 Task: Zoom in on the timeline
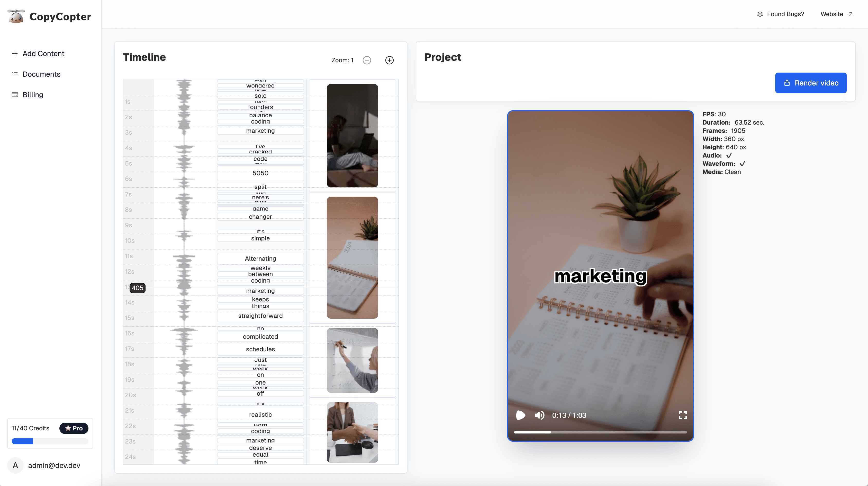point(390,60)
